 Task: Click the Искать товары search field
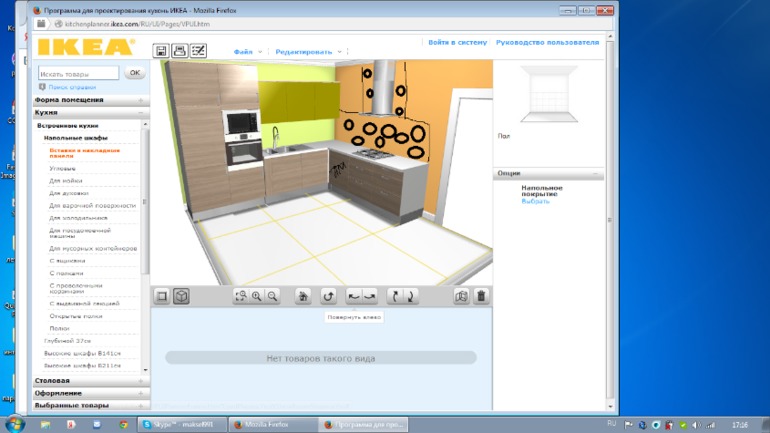click(x=78, y=73)
